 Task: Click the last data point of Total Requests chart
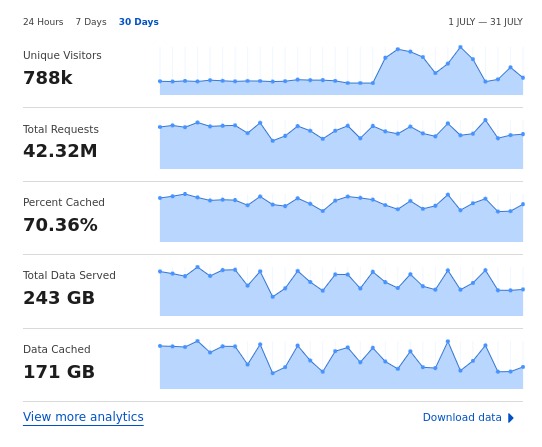[x=523, y=134]
